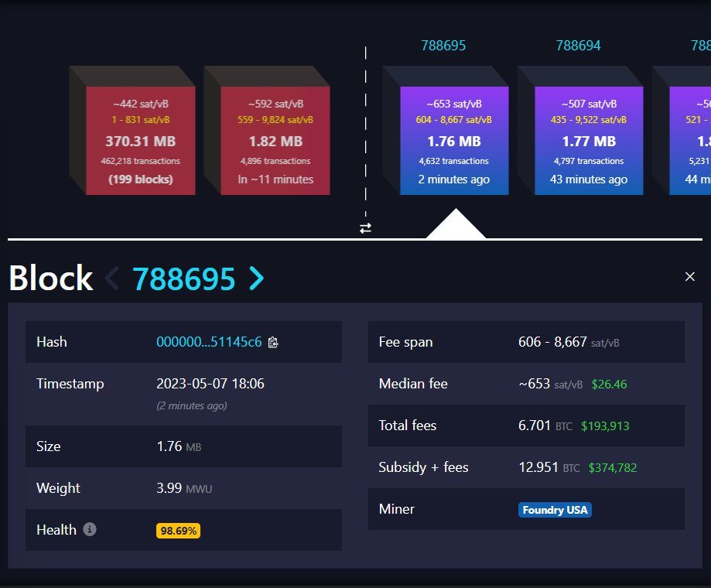Screen dimensions: 711x588
Task: Click 'In ~11 minutes' on mempool block
Action: [275, 179]
